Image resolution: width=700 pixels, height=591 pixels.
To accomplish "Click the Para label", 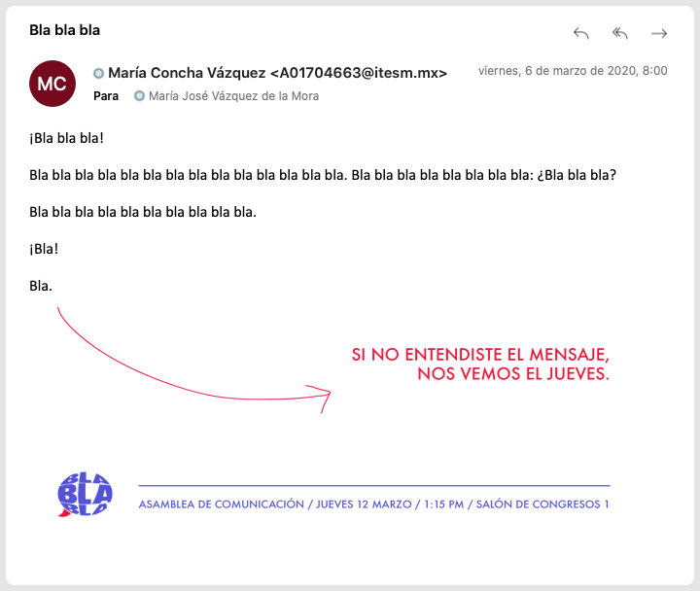I will click(x=106, y=96).
